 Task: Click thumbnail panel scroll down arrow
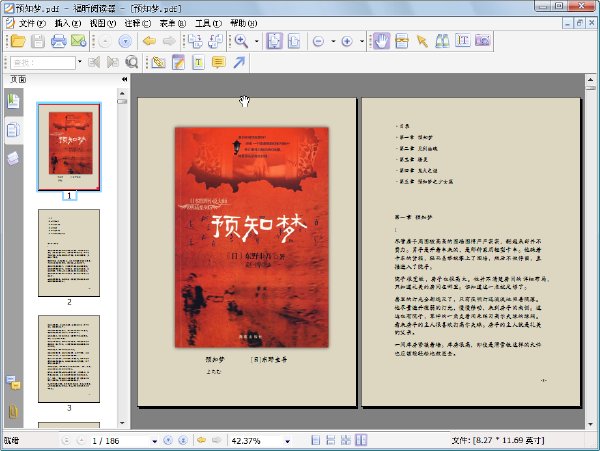pos(122,423)
